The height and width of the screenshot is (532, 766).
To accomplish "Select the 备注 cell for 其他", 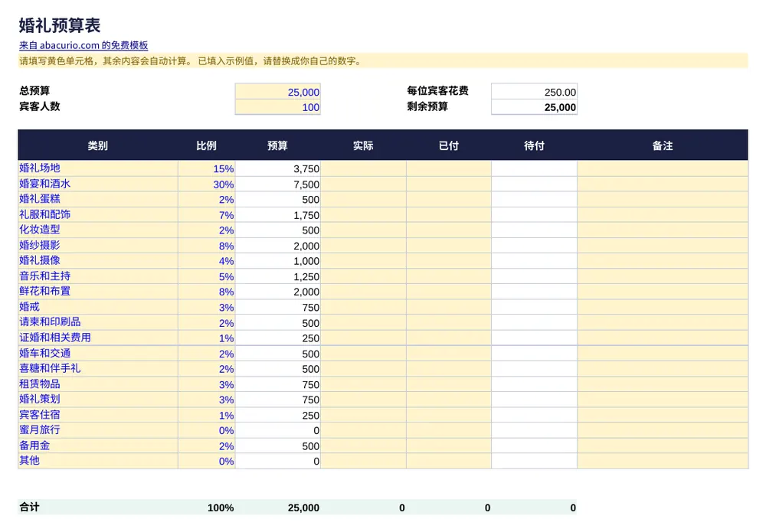I will pos(663,461).
